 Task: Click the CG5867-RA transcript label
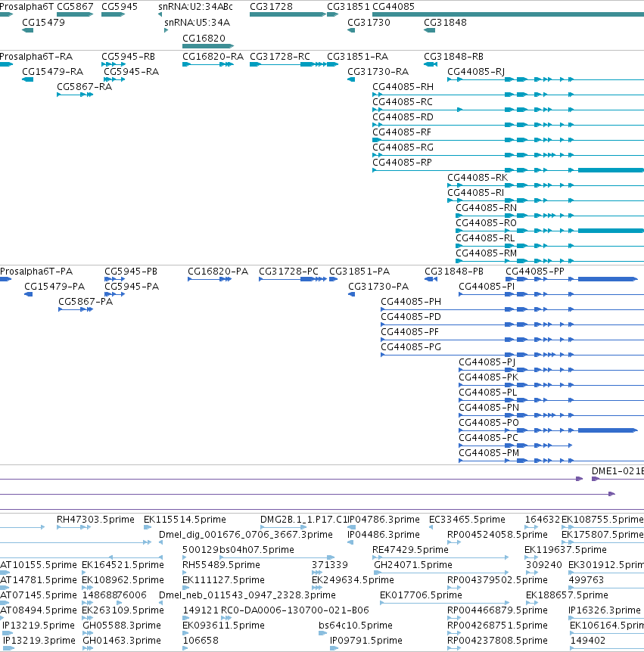pyautogui.click(x=85, y=86)
